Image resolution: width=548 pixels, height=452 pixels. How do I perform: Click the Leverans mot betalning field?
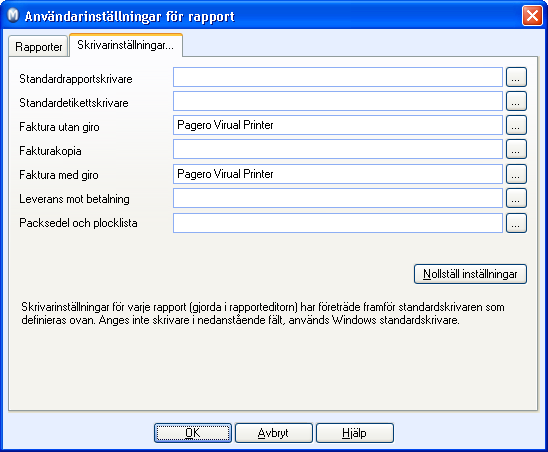(338, 198)
